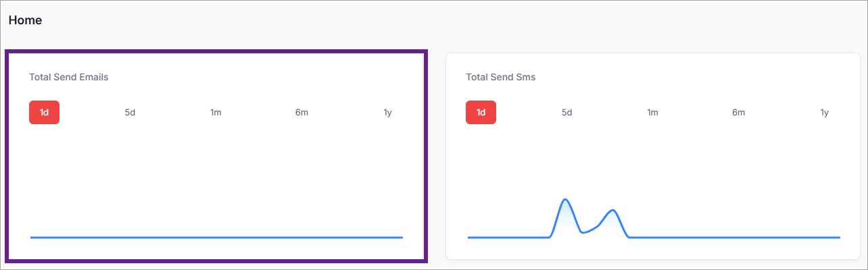Choose 6m range for Total Send Emails

[302, 113]
